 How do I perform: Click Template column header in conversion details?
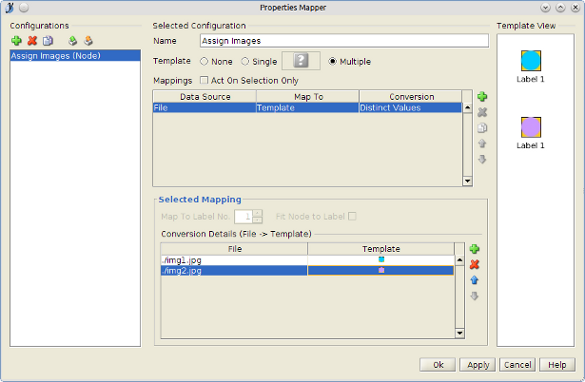click(x=381, y=249)
